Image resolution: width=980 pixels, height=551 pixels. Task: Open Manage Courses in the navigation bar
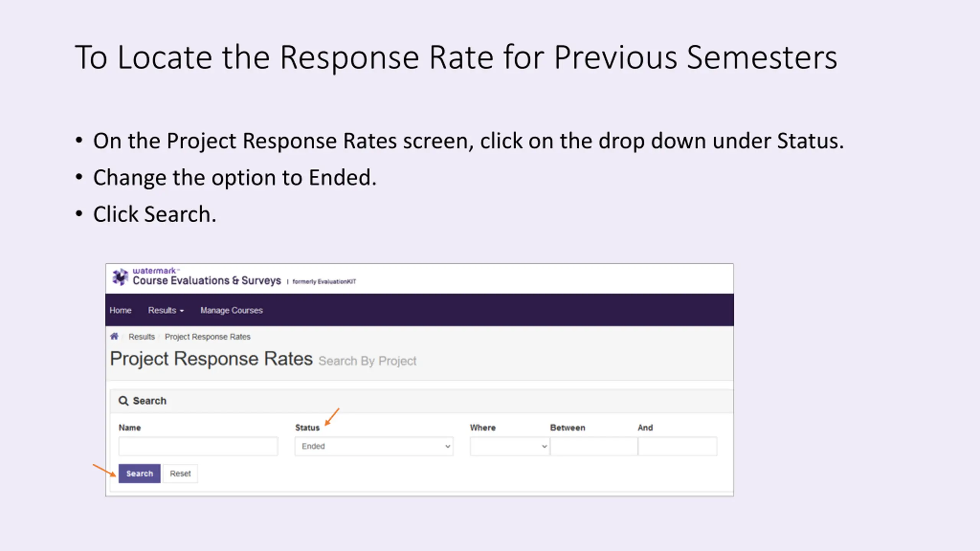click(x=231, y=310)
